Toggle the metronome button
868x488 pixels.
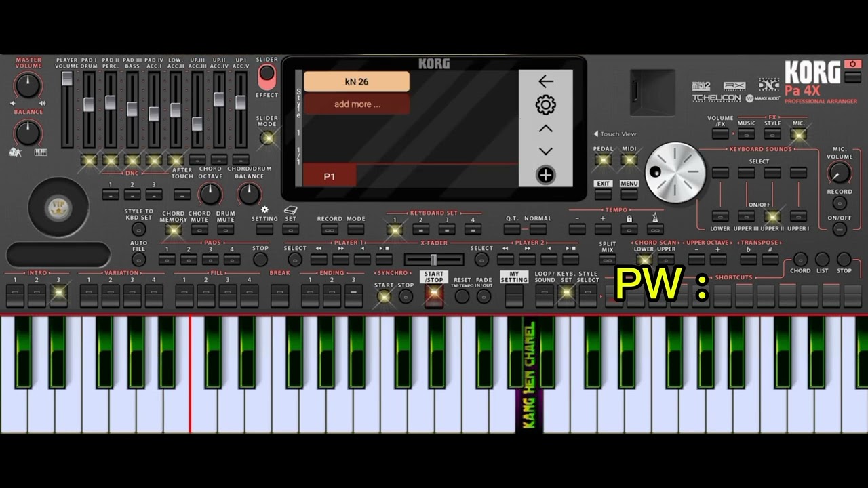point(655,230)
